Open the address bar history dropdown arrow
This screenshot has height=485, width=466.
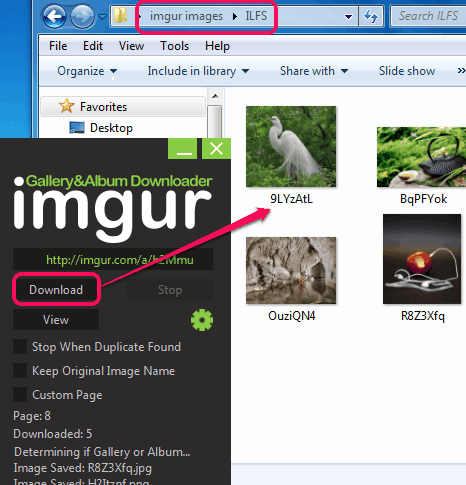coord(348,16)
